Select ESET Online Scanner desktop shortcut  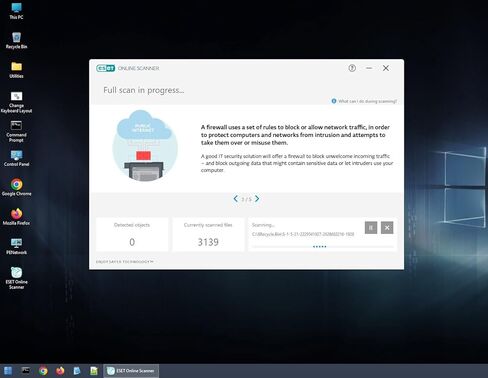(16, 278)
